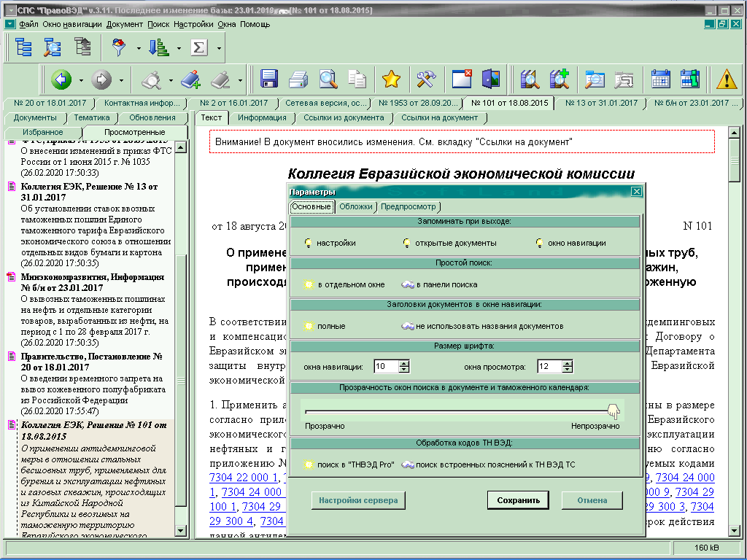Open dropdown arrow next to sort icon
The height and width of the screenshot is (560, 747).
click(x=179, y=48)
